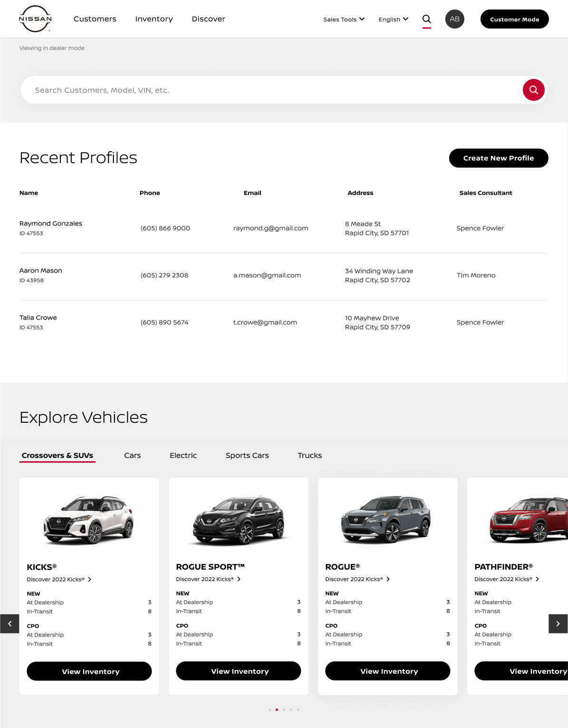Click chevron next to Kicks Discover link

pos(90,579)
